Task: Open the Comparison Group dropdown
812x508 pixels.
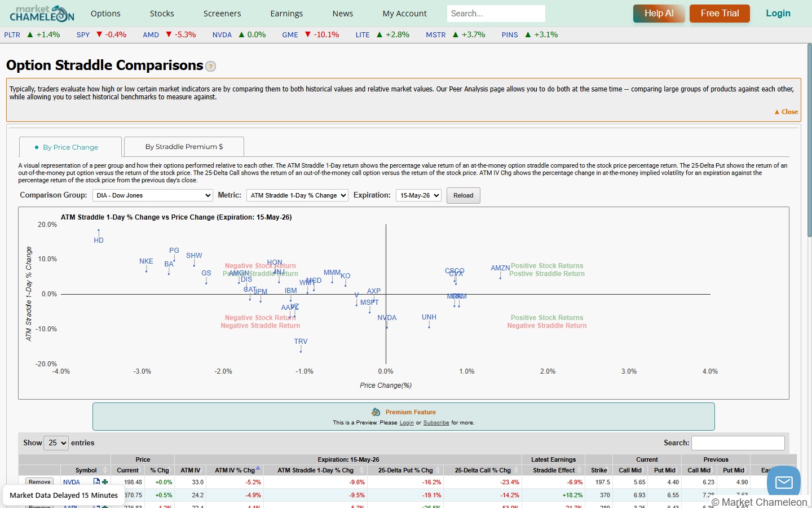Action: click(x=153, y=195)
